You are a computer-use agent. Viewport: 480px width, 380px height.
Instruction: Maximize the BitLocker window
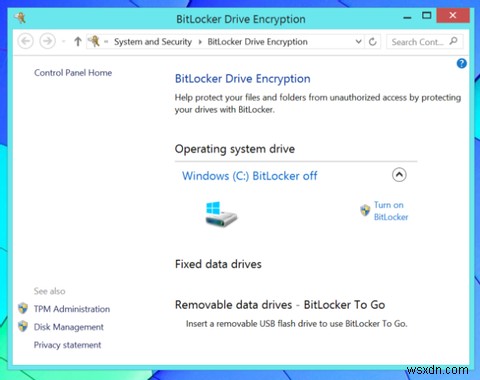(427, 15)
